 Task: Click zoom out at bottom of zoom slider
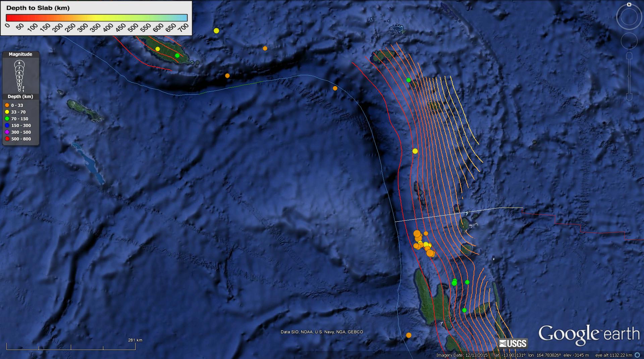(629, 97)
